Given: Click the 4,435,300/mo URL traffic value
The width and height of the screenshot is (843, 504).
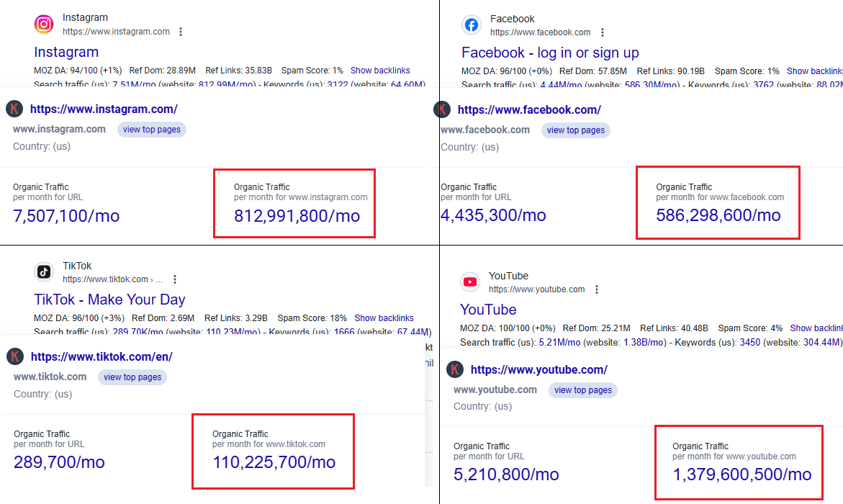Looking at the screenshot, I should 493,216.
